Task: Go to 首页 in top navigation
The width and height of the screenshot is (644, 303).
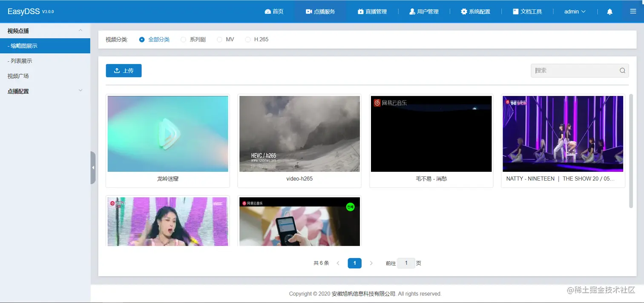Action: 274,12
